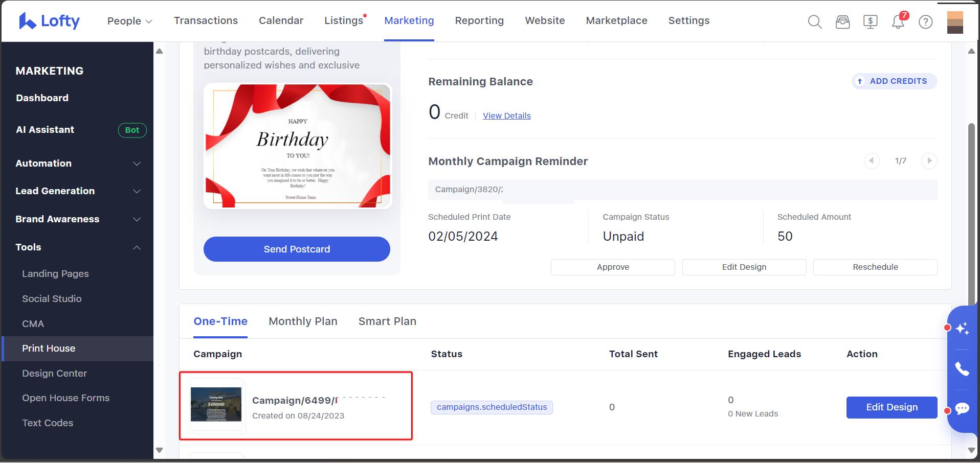Click the Bot badge beside AI Assistant
Screen dimensions: 980x463
click(x=132, y=130)
